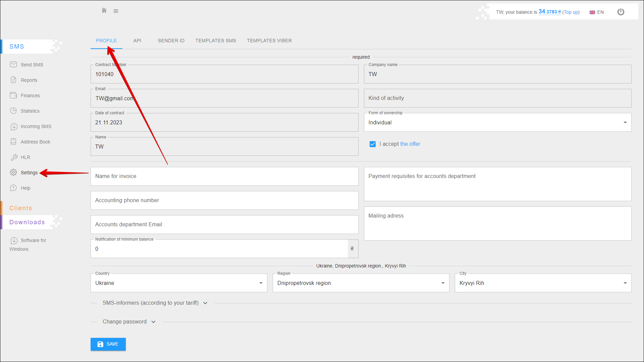Toggle the hamburger menu icon
This screenshot has height=362, width=644.
pyautogui.click(x=116, y=11)
